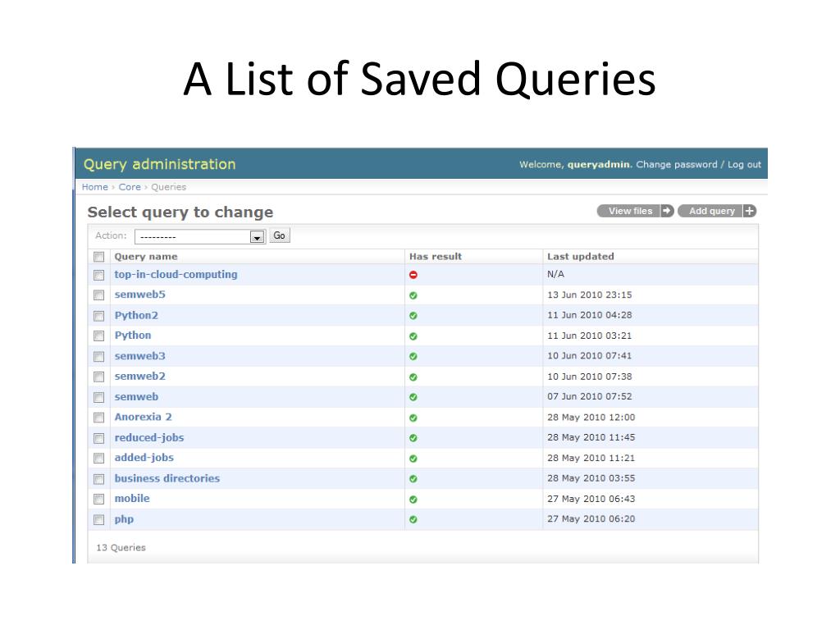Open the php query
This screenshot has height=630, width=840.
tap(124, 519)
